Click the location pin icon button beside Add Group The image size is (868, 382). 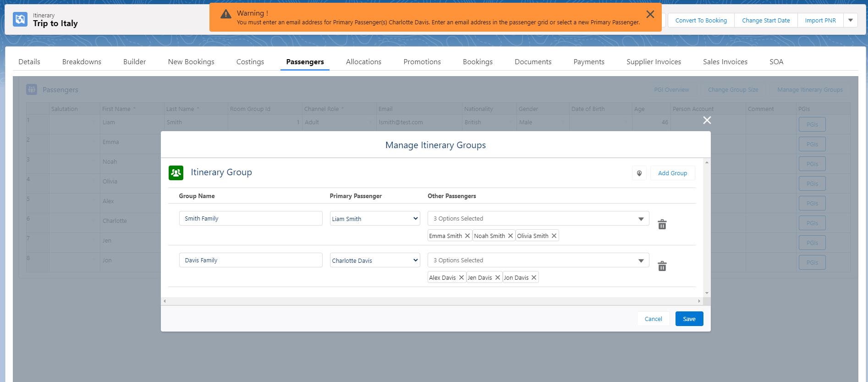click(x=639, y=173)
